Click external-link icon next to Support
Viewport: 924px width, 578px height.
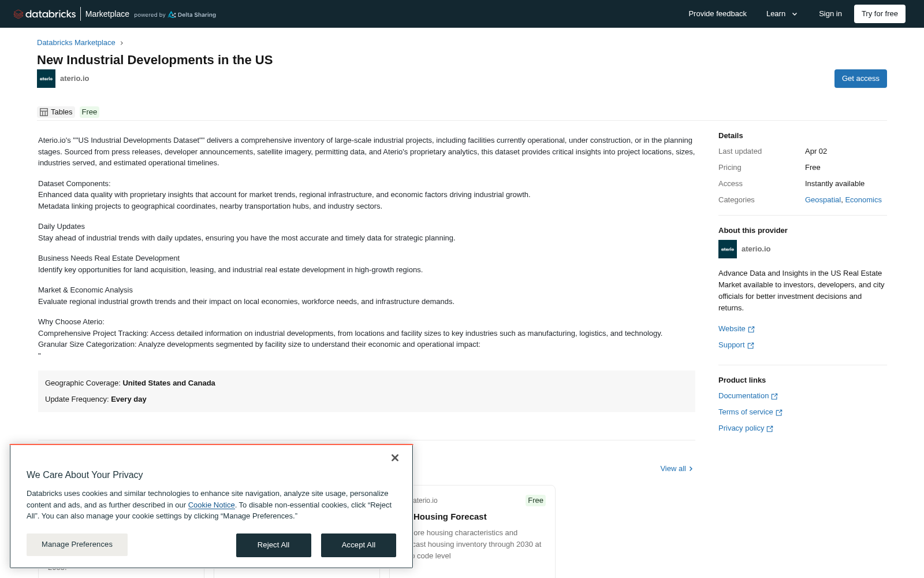(x=751, y=346)
